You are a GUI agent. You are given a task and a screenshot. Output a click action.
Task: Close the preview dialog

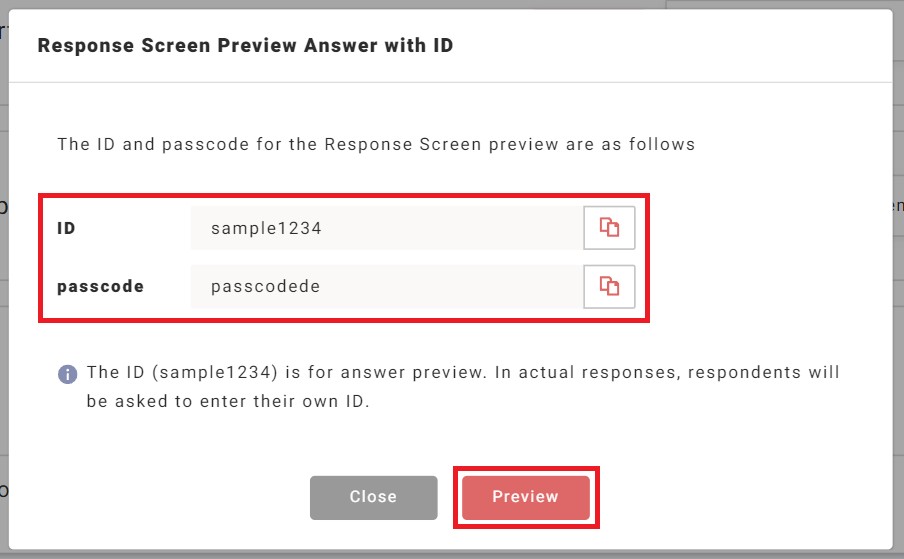tap(373, 497)
